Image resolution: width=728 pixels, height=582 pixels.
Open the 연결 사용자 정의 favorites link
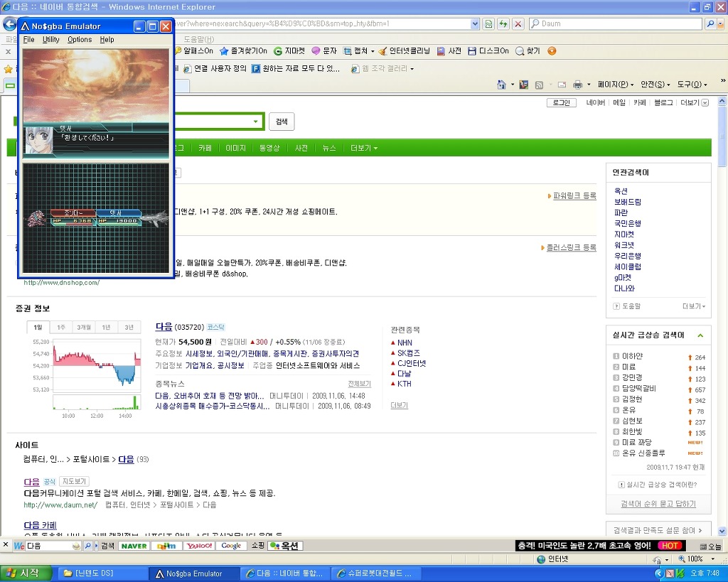pyautogui.click(x=215, y=69)
